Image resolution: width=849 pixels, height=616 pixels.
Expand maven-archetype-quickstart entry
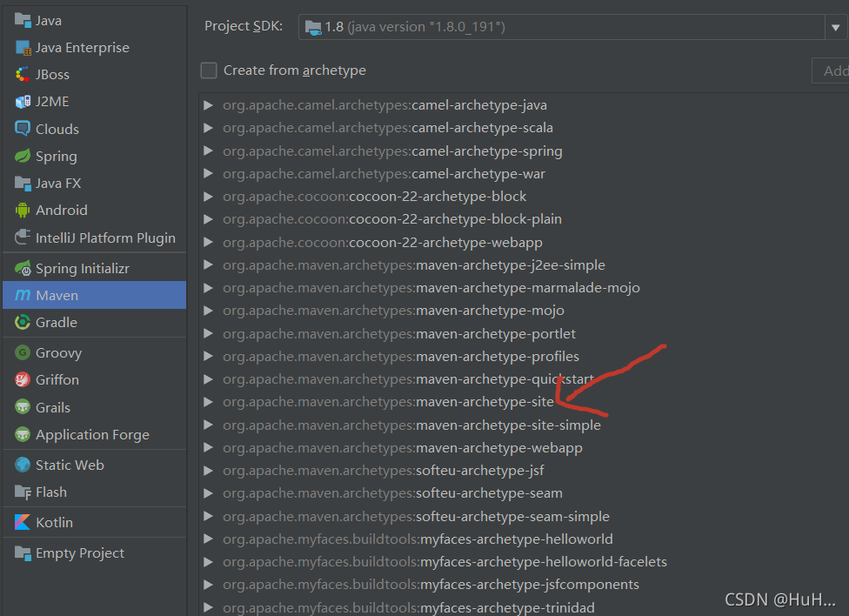click(x=208, y=379)
